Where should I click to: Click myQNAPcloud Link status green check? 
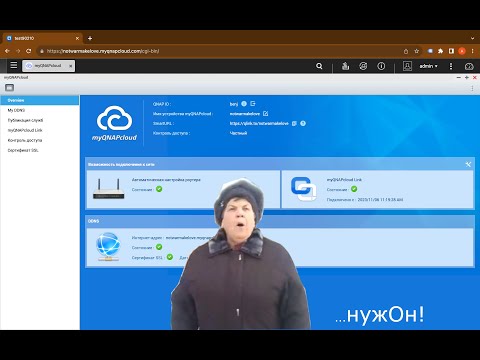click(x=354, y=189)
